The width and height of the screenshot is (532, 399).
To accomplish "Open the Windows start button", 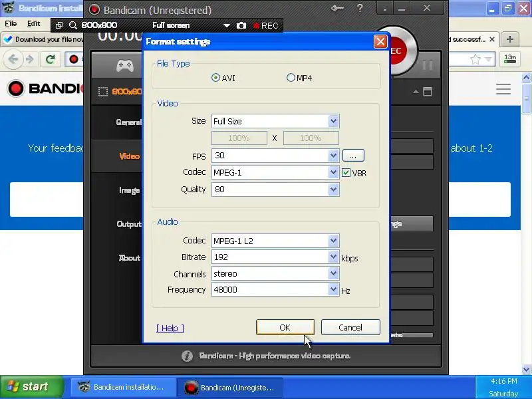I will (x=31, y=387).
